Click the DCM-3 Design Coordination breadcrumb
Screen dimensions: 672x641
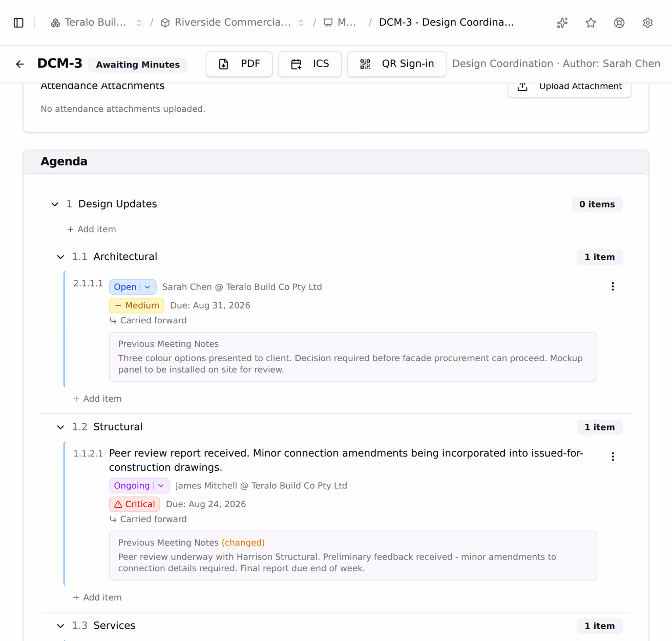click(x=446, y=23)
